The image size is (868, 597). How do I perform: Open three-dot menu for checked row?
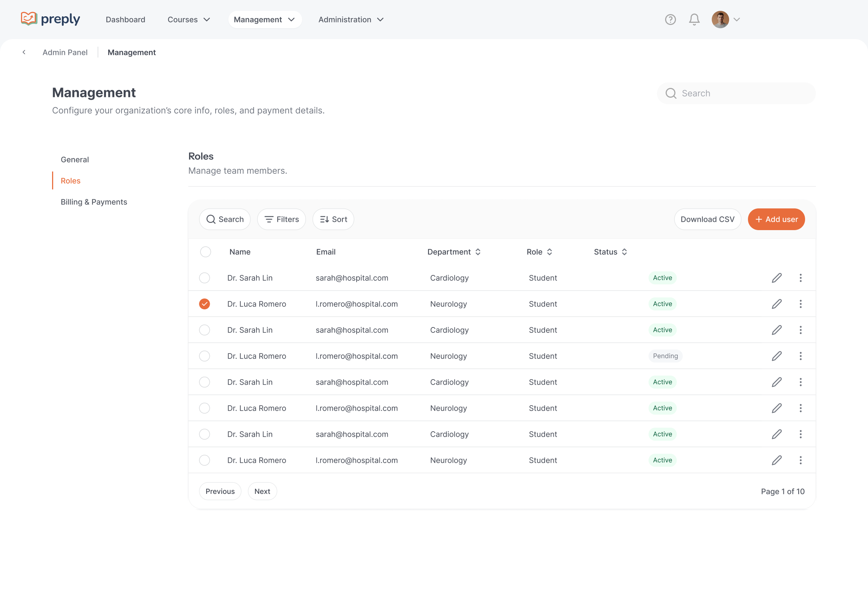800,304
